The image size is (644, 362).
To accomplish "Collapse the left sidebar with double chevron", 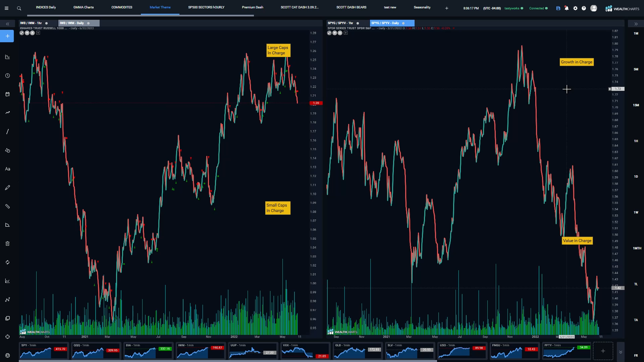I will (7, 24).
